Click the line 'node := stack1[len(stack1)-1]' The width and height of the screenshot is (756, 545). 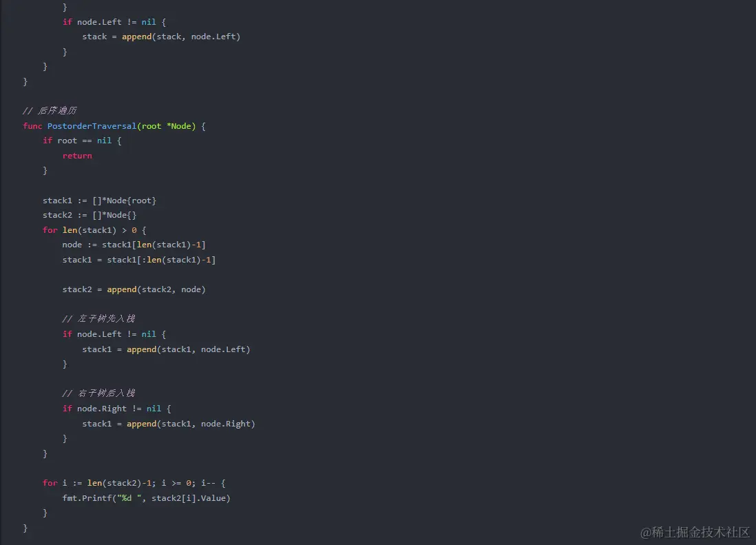[134, 245]
